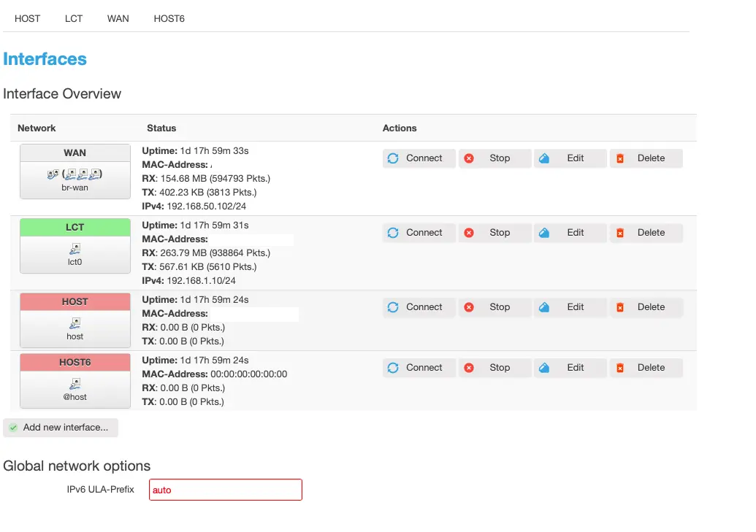Viewport: 756px width, 532px height.
Task: Click the Status column header
Action: pyautogui.click(x=161, y=128)
